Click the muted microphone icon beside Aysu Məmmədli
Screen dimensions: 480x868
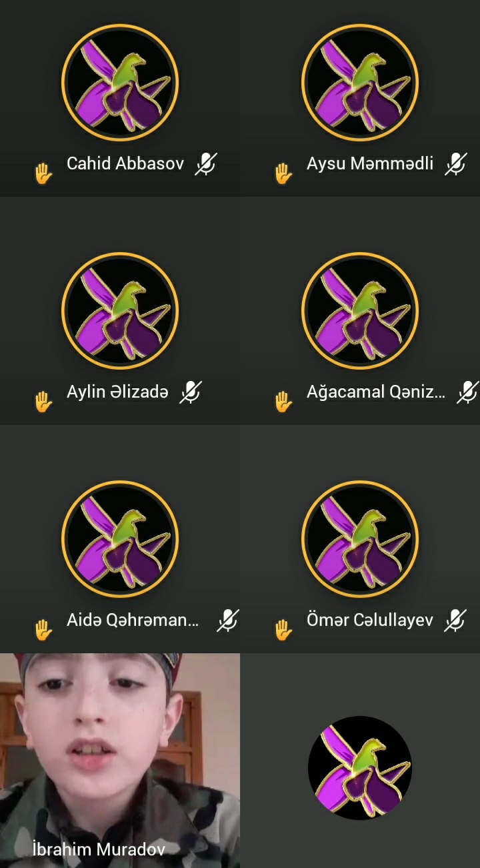(x=456, y=164)
